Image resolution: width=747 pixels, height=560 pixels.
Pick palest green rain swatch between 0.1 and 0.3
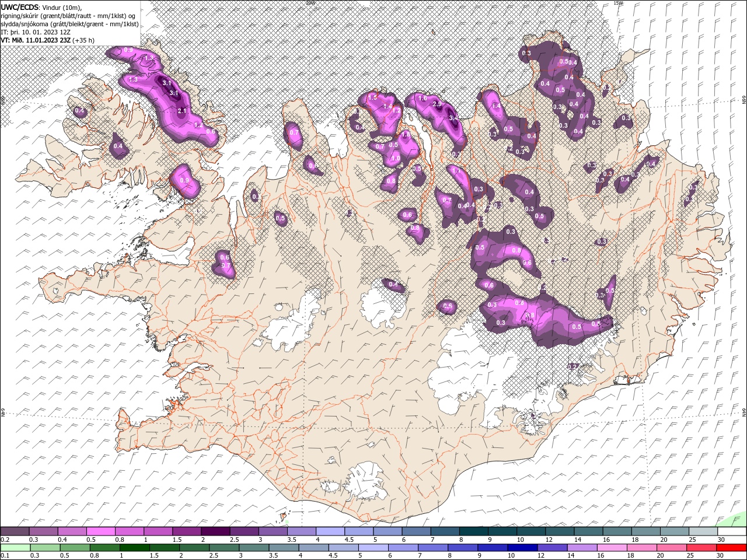pyautogui.click(x=15, y=547)
